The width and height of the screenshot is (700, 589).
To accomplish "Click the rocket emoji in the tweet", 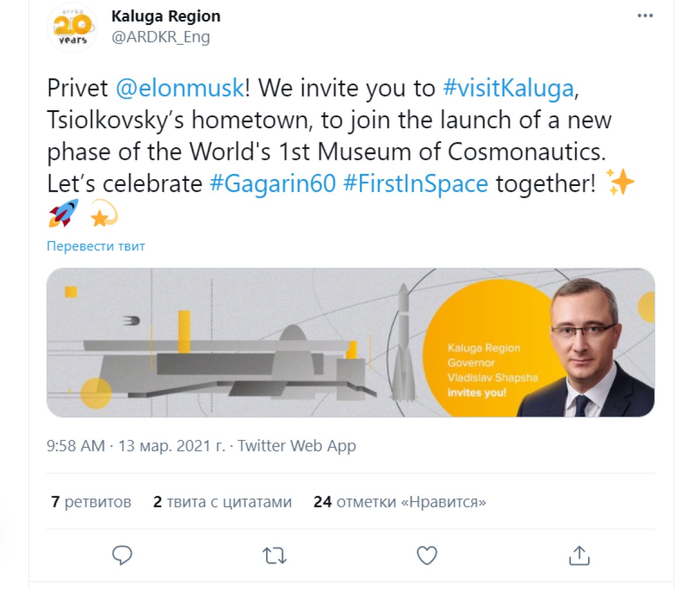I will pos(64,213).
